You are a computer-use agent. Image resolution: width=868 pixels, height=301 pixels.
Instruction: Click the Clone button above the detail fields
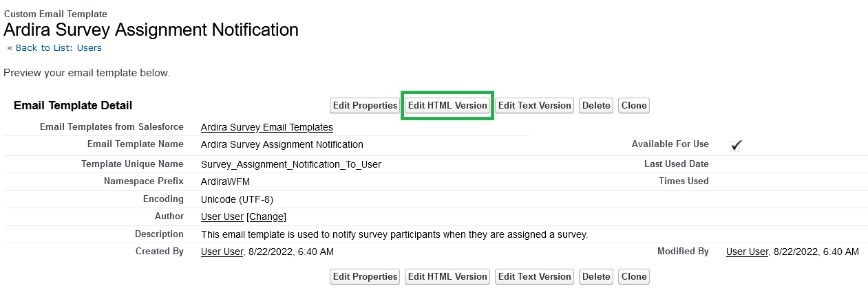tap(633, 105)
